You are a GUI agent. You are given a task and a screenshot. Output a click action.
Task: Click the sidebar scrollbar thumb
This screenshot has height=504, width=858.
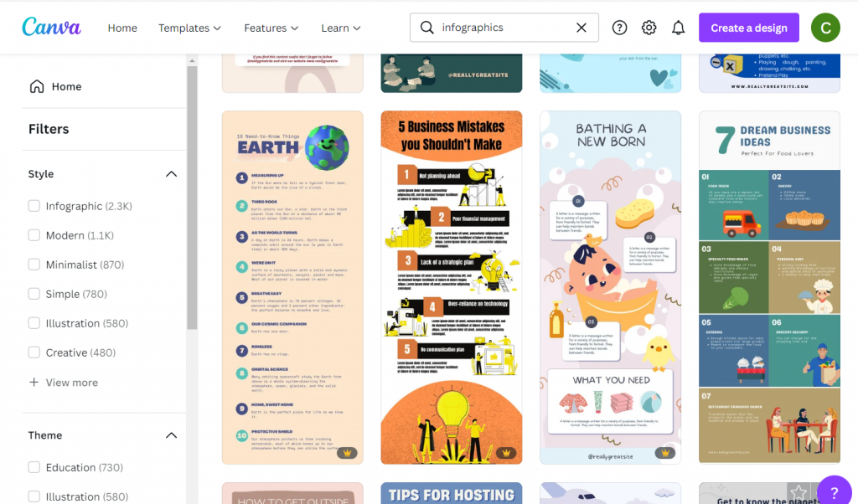pyautogui.click(x=192, y=197)
